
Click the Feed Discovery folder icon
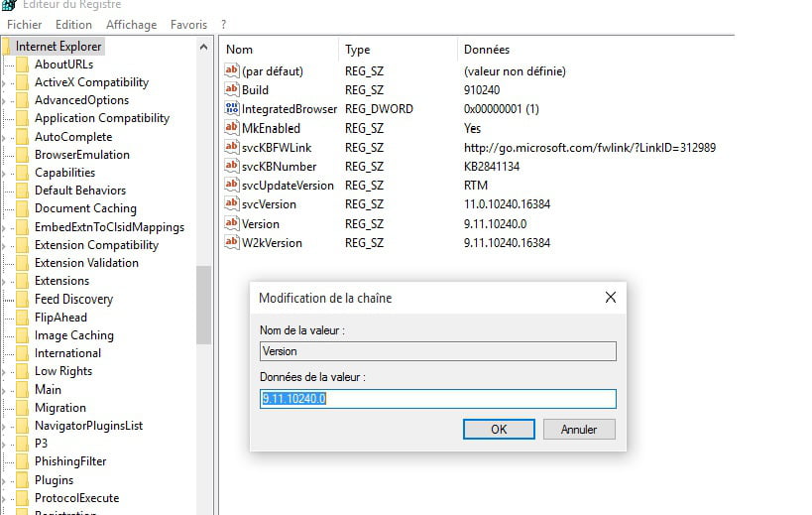pyautogui.click(x=22, y=299)
